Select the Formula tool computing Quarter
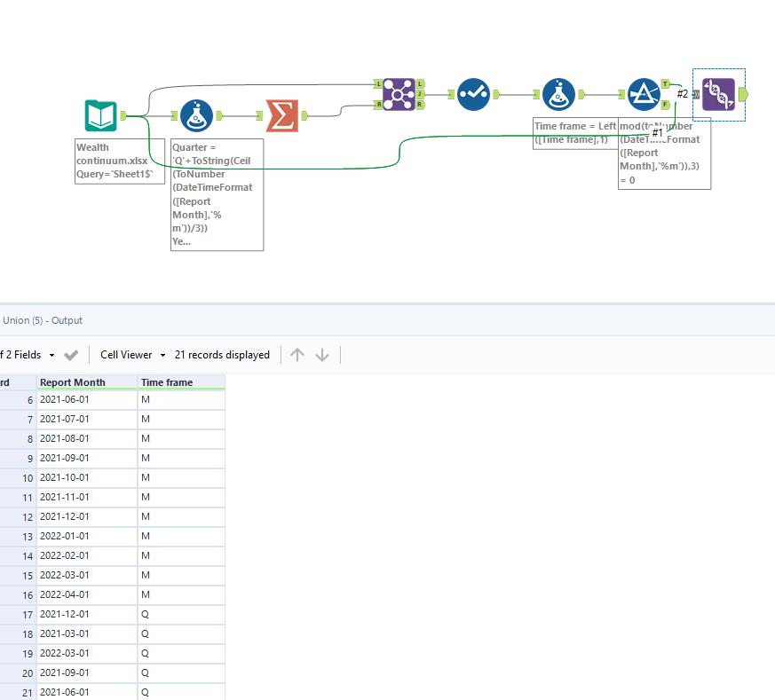The height and width of the screenshot is (700, 775). point(196,116)
